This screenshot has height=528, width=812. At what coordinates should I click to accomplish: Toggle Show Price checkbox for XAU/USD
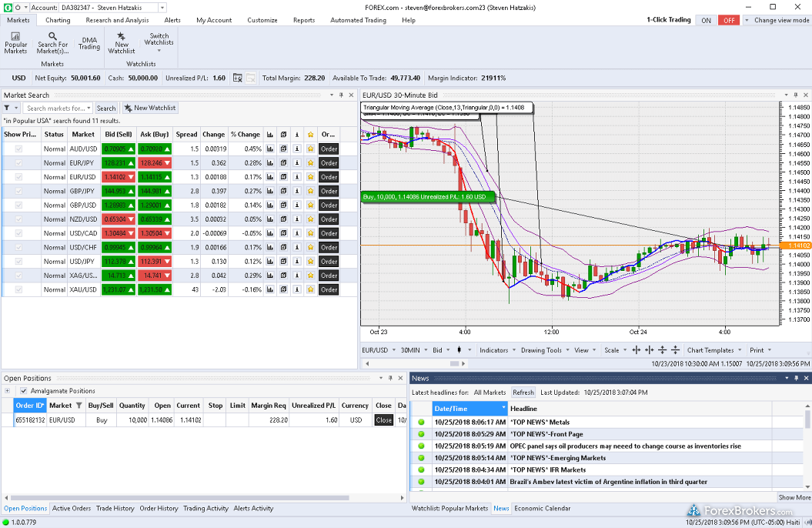tap(18, 289)
